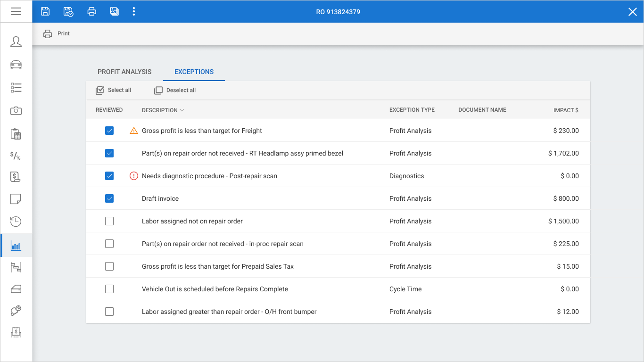
Task: Open the sticky note icon in sidebar
Action: tap(16, 199)
